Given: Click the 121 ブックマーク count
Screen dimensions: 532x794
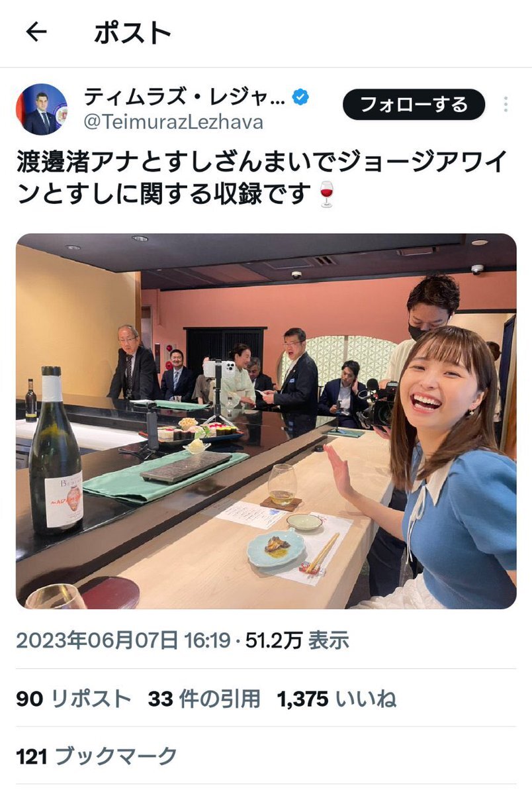Looking at the screenshot, I should (x=97, y=756).
